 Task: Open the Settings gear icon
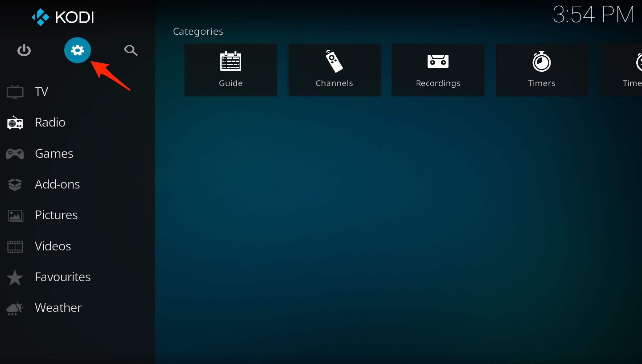click(77, 50)
